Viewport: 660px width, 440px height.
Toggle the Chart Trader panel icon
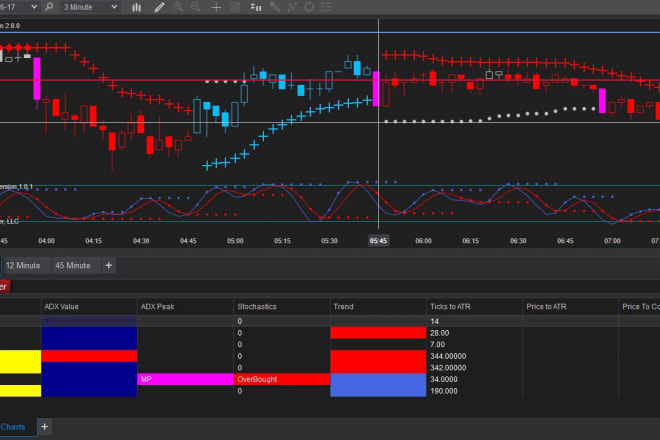[235, 7]
